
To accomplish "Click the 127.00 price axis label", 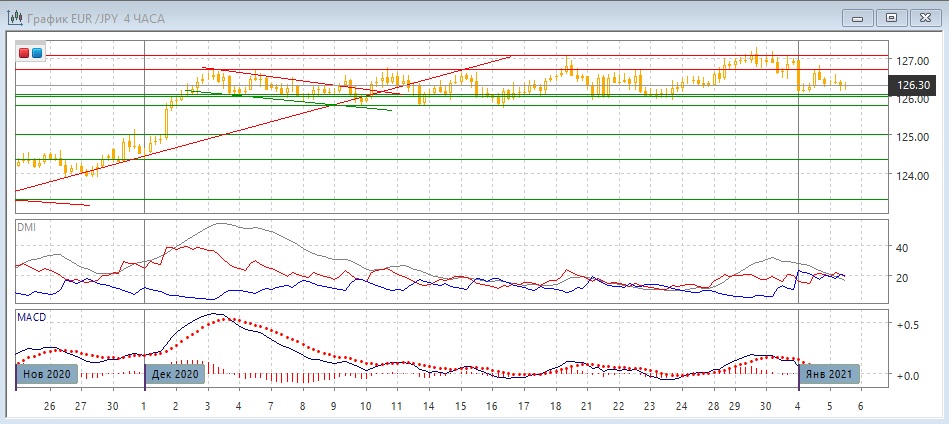I will (914, 60).
